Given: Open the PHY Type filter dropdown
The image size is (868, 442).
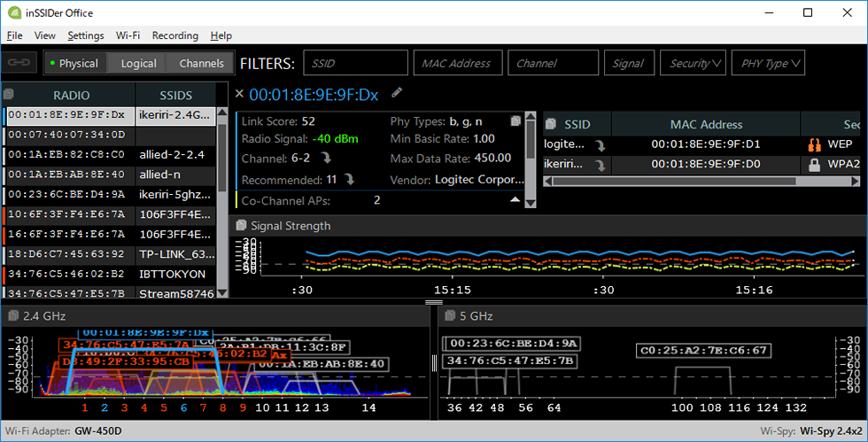Looking at the screenshot, I should coord(768,63).
